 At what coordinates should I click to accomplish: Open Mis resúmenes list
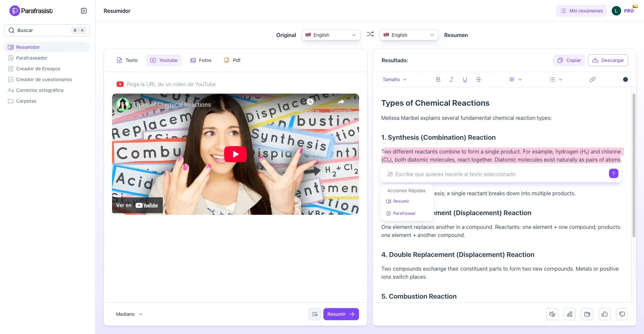click(581, 11)
